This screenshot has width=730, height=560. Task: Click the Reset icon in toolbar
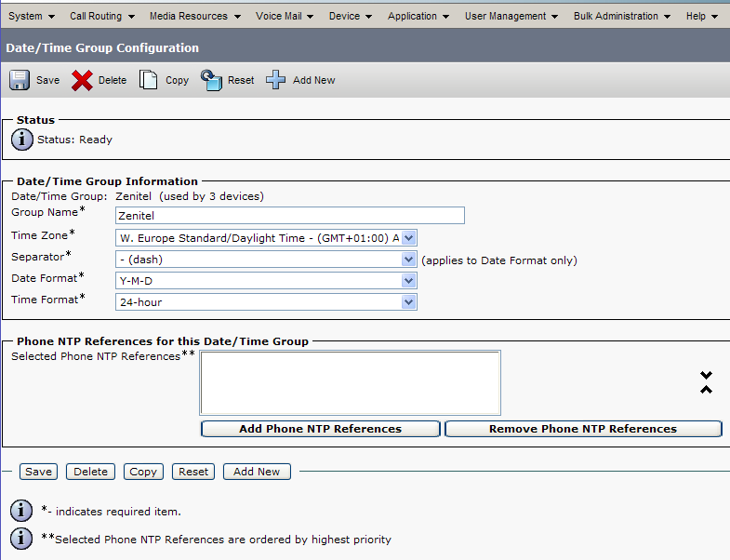coord(212,80)
